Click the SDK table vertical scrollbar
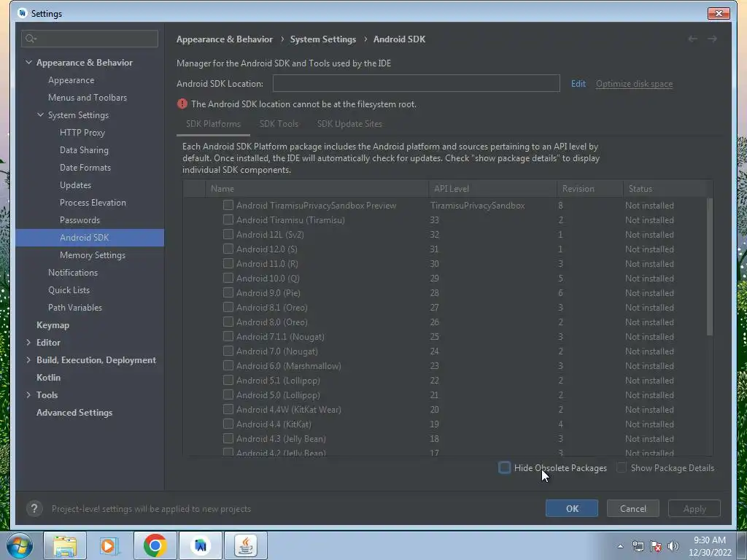Image resolution: width=747 pixels, height=560 pixels. coord(710,267)
